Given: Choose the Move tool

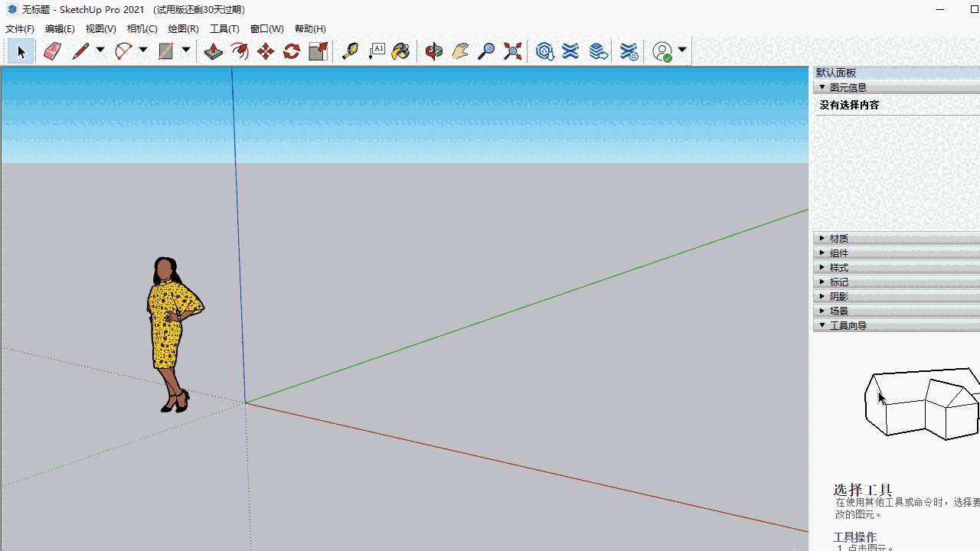Looking at the screenshot, I should tap(265, 51).
